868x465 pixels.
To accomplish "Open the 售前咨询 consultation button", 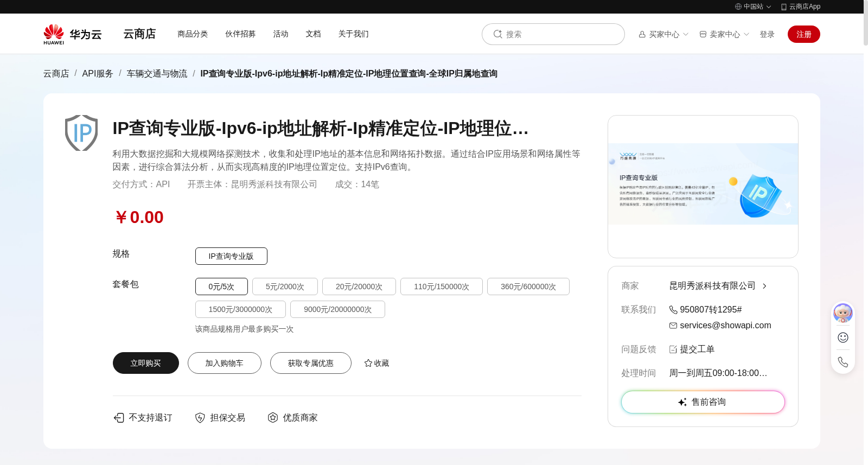I will point(703,402).
